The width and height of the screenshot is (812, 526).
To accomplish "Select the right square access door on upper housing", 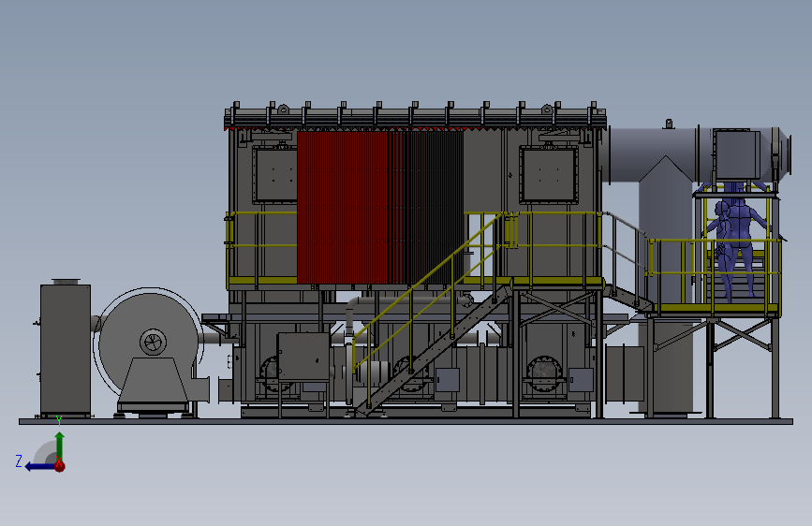I will pos(549,175).
